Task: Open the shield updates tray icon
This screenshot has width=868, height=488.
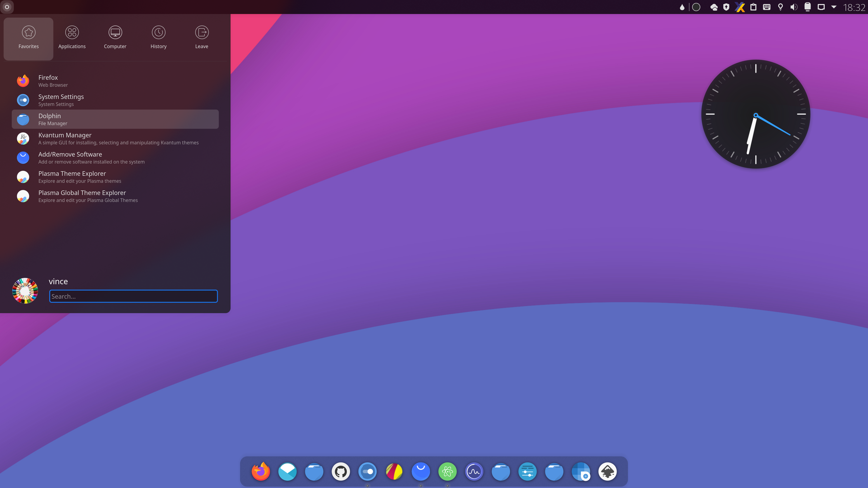Action: [x=726, y=7]
